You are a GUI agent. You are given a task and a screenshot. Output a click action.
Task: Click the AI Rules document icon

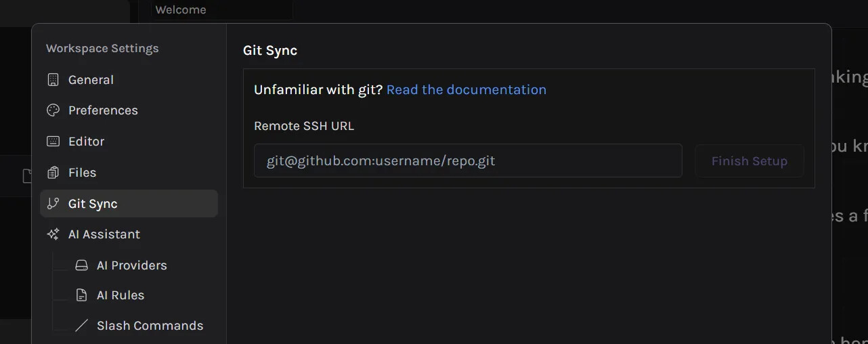click(x=81, y=295)
